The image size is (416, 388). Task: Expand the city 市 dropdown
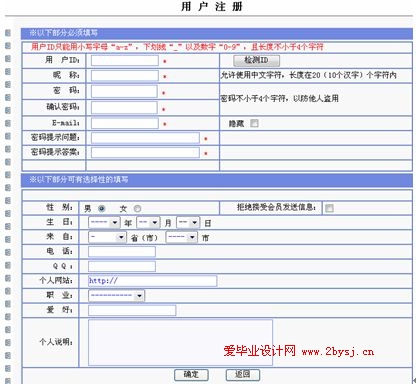(x=181, y=237)
